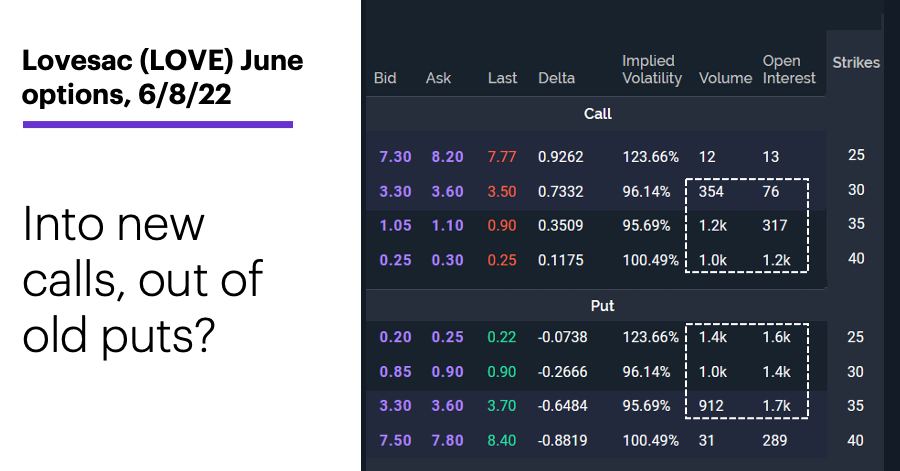This screenshot has height=471, width=900.
Task: Select the 3.60 ask on 30 call
Action: (447, 192)
